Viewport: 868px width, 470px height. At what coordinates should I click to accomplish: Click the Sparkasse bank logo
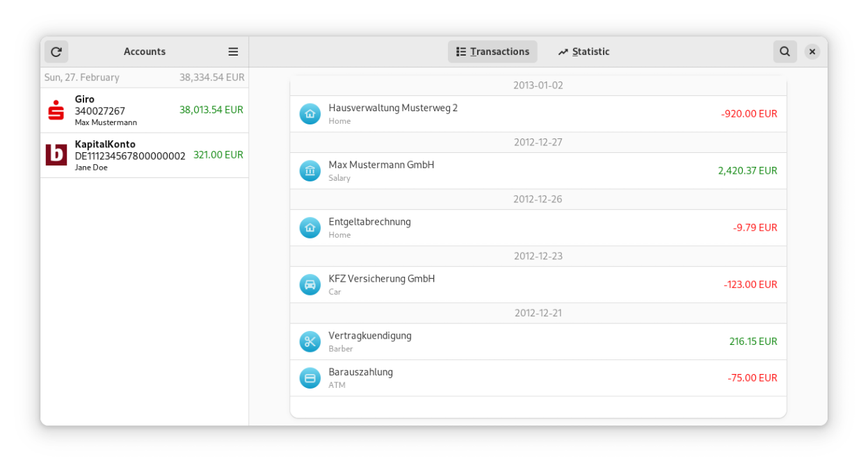(x=56, y=111)
